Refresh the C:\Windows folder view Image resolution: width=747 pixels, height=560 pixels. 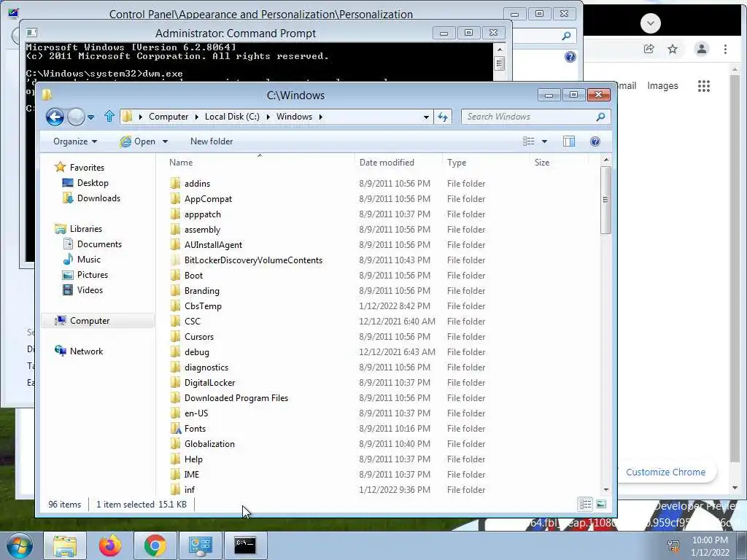point(443,117)
